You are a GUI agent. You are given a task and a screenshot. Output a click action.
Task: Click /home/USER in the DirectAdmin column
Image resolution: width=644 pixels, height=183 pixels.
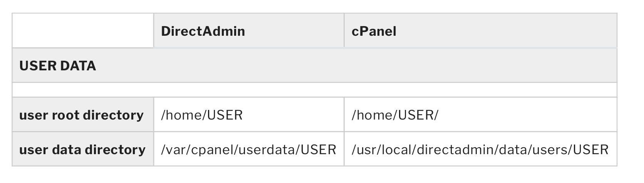coord(202,115)
